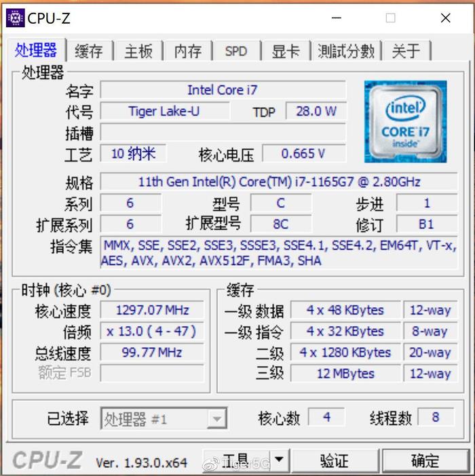Go to the 关于 tab
The height and width of the screenshot is (476, 475).
(406, 51)
